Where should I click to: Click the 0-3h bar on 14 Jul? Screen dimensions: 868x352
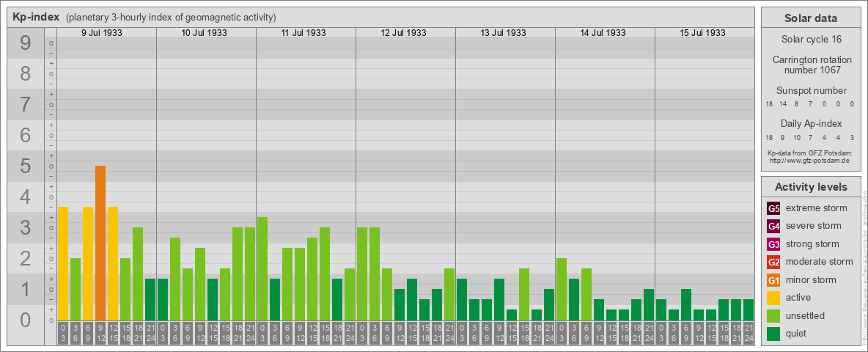[x=562, y=290]
